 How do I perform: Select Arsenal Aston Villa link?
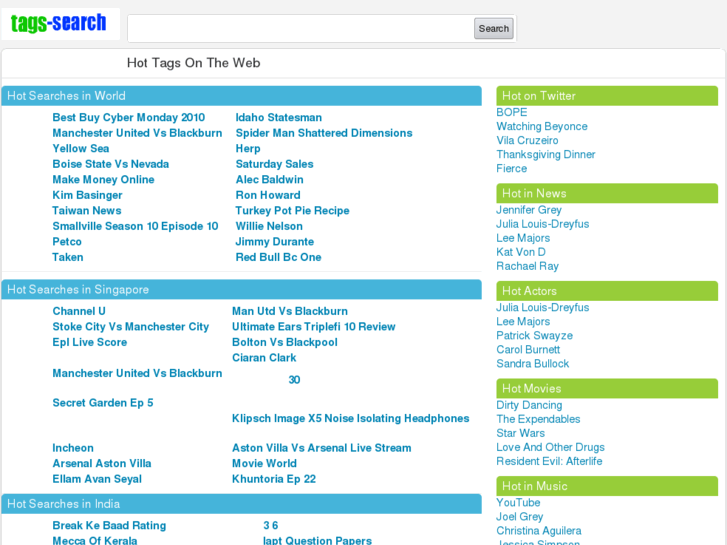coord(102,463)
